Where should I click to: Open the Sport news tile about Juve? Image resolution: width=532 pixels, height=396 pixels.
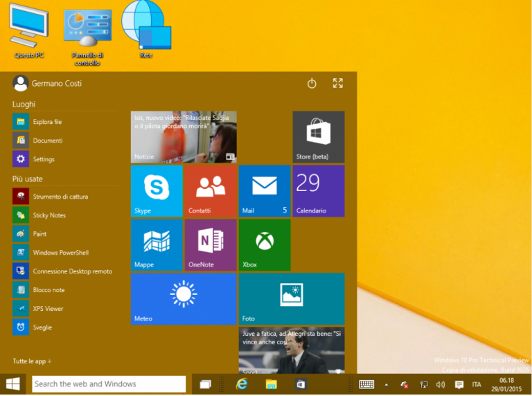click(x=292, y=350)
